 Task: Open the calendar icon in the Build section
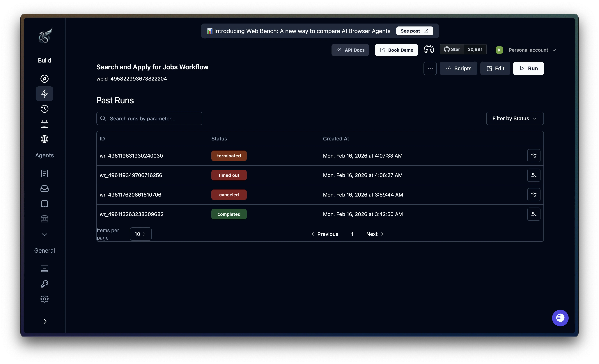(44, 124)
